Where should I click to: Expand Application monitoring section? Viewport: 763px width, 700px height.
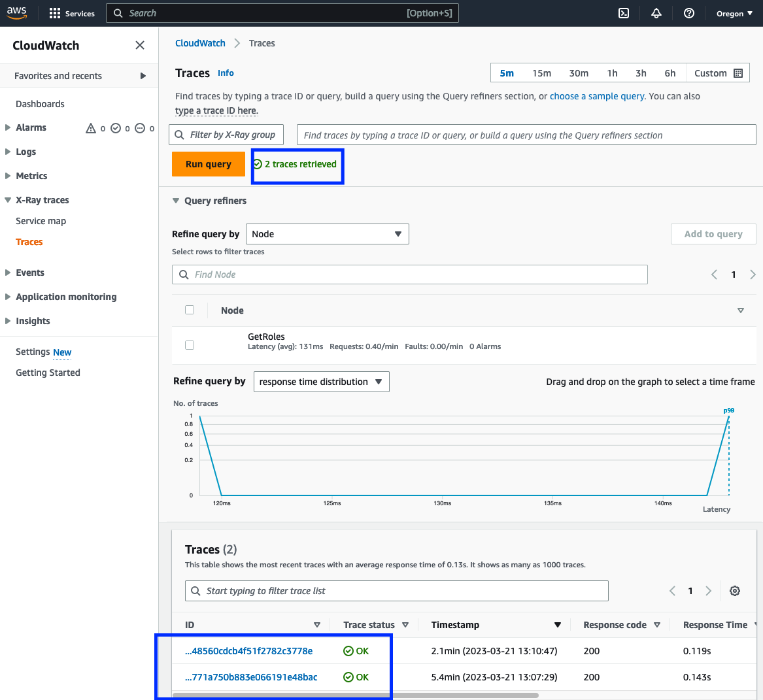(x=8, y=297)
